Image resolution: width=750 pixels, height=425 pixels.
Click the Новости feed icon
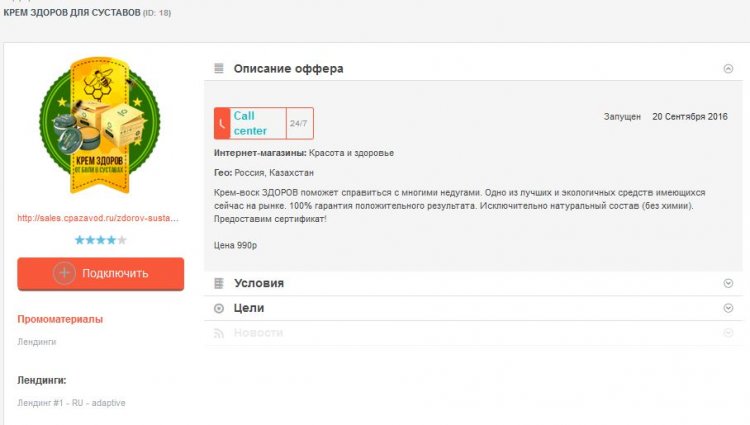pyautogui.click(x=219, y=333)
